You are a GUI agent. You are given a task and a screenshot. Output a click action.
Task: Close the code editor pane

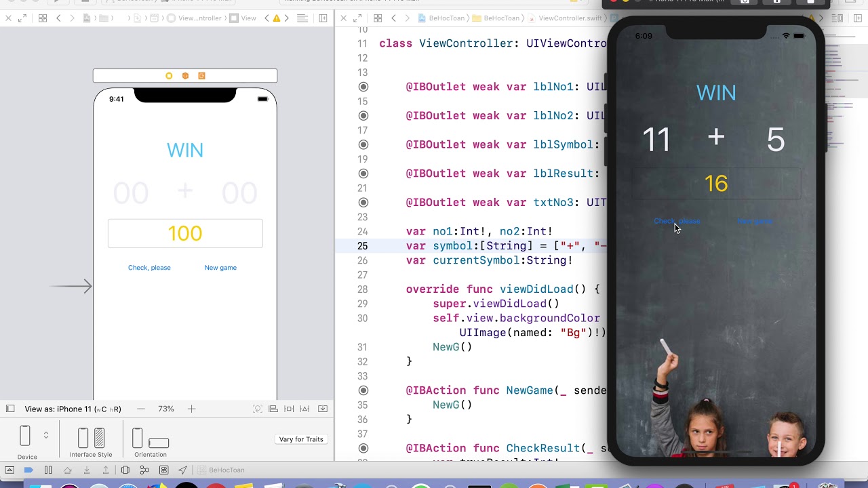coord(344,18)
